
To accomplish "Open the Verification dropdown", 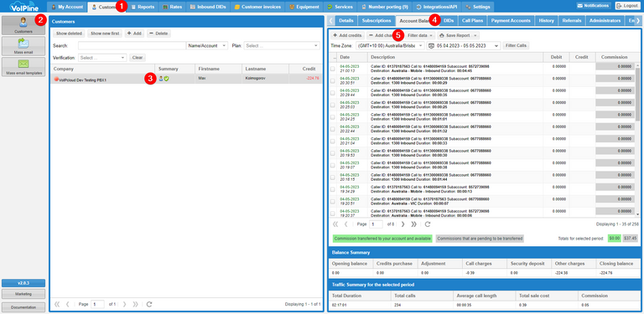I will 102,58.
